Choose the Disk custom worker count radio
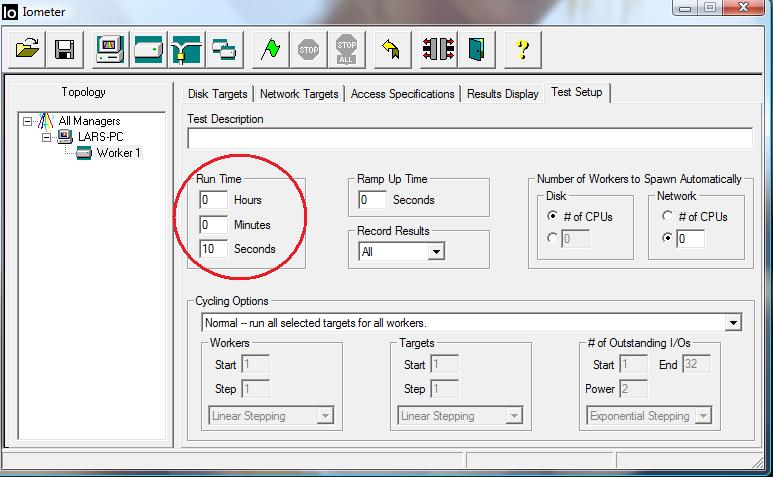Viewport: 773px width, 477px height. click(552, 238)
